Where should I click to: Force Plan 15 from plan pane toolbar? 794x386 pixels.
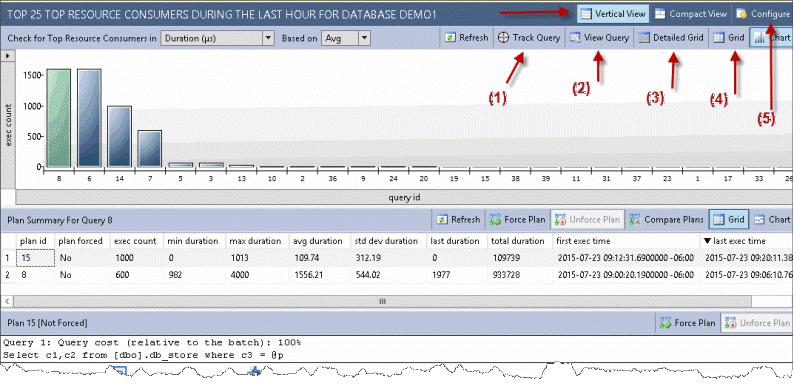click(688, 323)
